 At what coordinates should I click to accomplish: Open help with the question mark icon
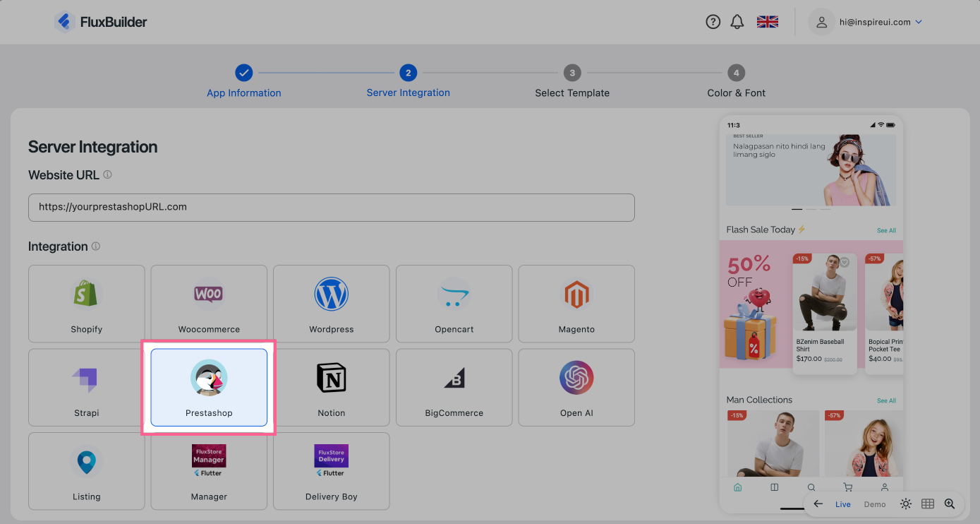713,22
